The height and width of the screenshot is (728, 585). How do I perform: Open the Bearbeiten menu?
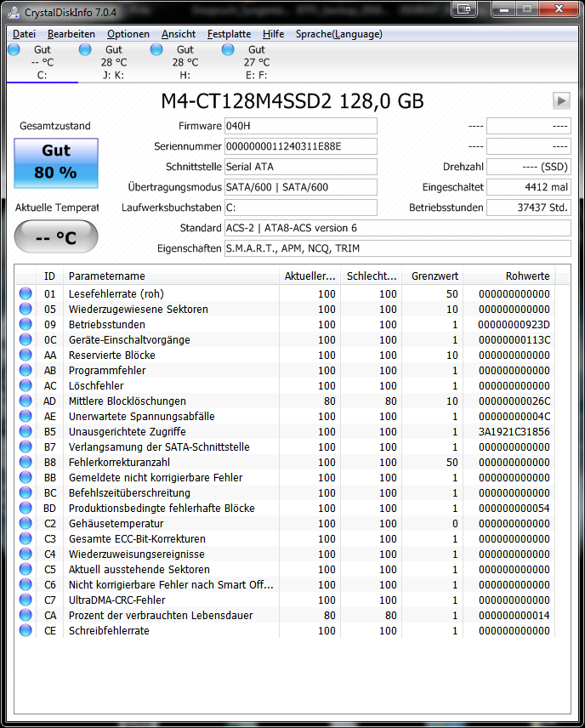click(71, 34)
